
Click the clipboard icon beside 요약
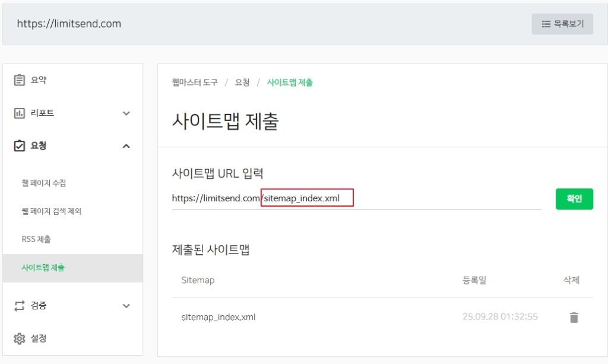(x=20, y=80)
